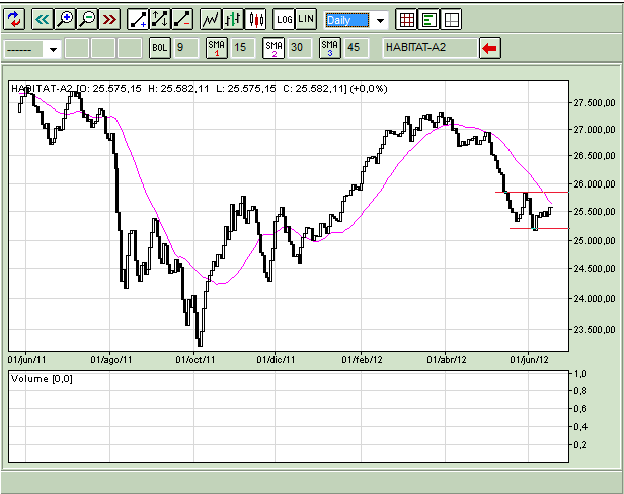
Task: Advance chart with red double right arrows
Action: click(109, 19)
